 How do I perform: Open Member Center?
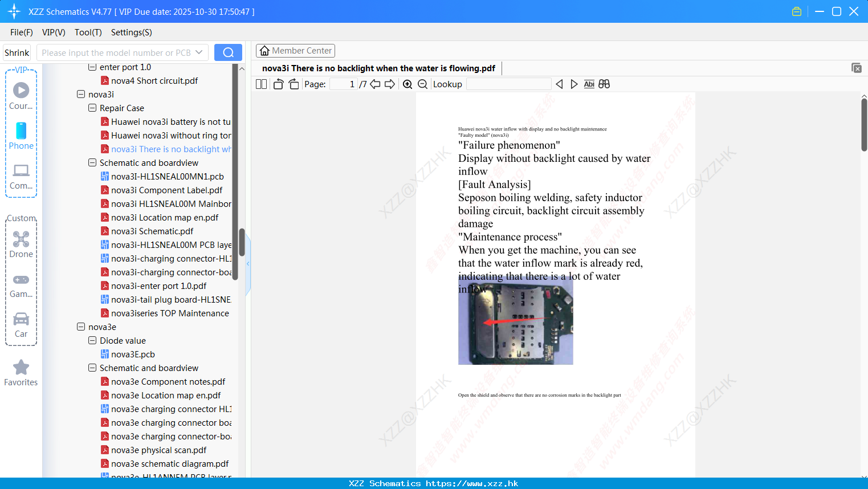coord(295,51)
